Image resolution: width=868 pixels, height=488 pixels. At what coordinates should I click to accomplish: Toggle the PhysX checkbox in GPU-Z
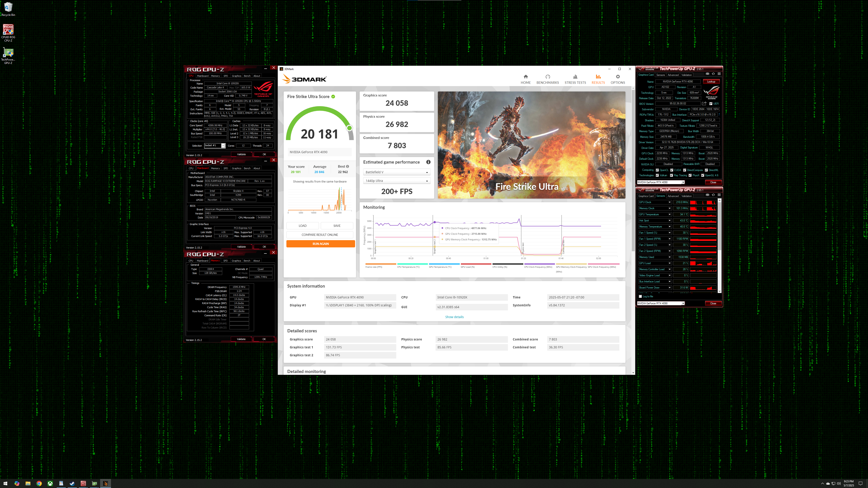[x=690, y=175]
